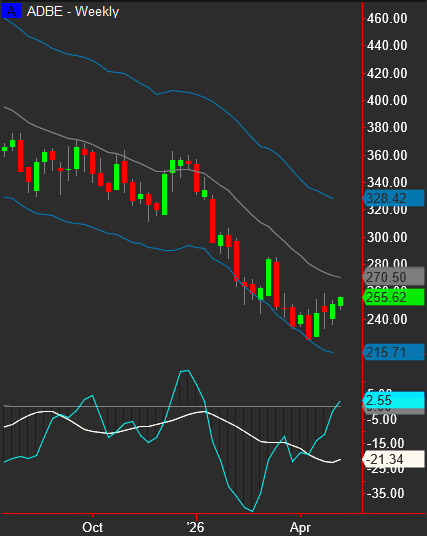Click the 420.00 price axis label

387,73
